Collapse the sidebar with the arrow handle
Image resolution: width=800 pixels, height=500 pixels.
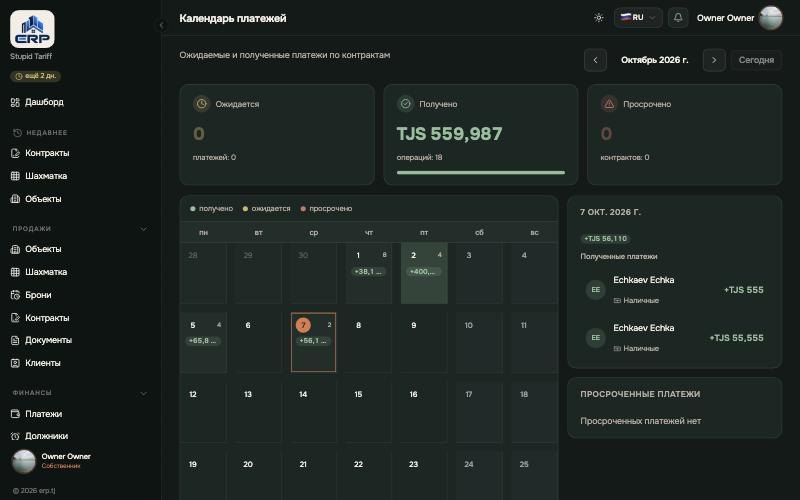(x=161, y=25)
